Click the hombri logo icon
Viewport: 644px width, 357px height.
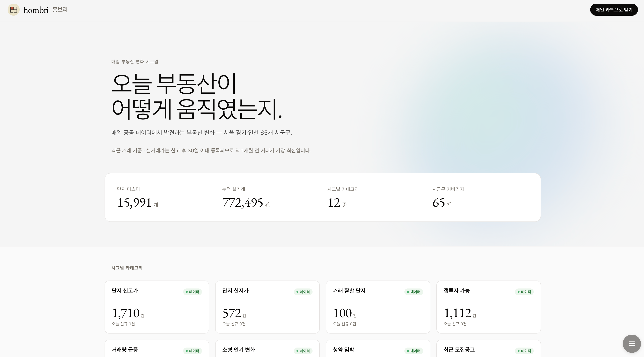tap(13, 10)
